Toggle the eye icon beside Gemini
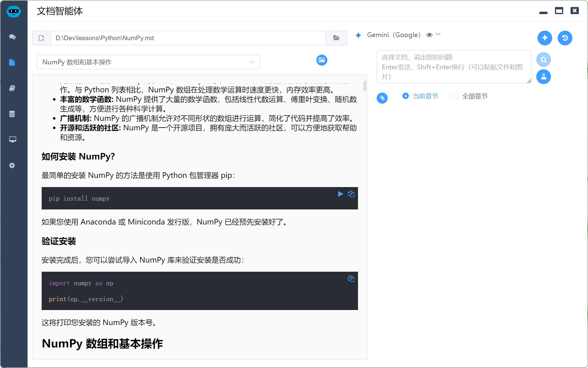The width and height of the screenshot is (588, 368). coord(429,35)
